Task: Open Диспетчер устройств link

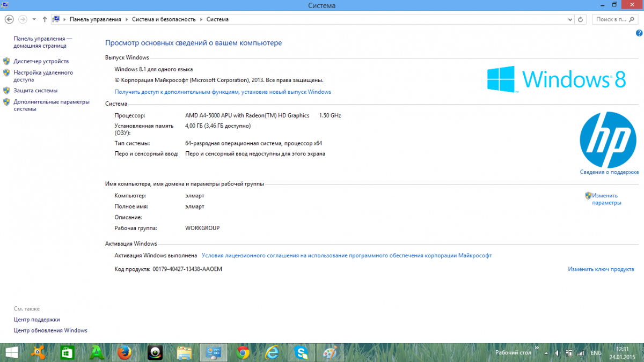Action: [x=41, y=61]
